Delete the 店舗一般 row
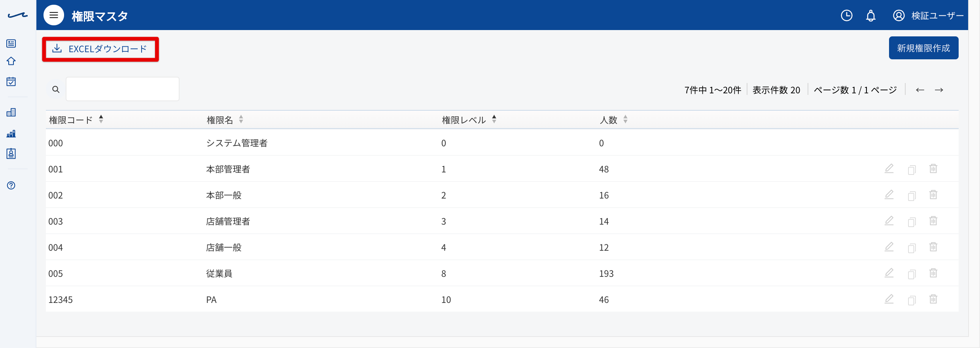This screenshot has height=348, width=980. 933,247
